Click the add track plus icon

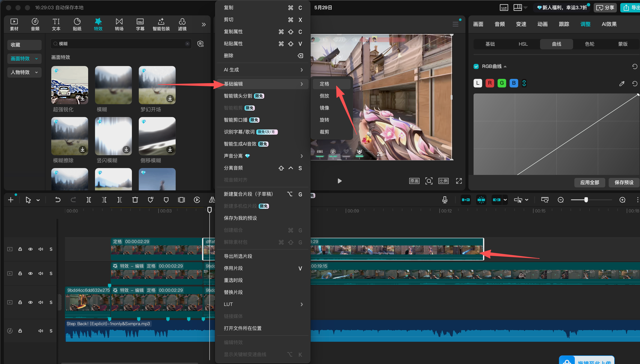pos(11,200)
